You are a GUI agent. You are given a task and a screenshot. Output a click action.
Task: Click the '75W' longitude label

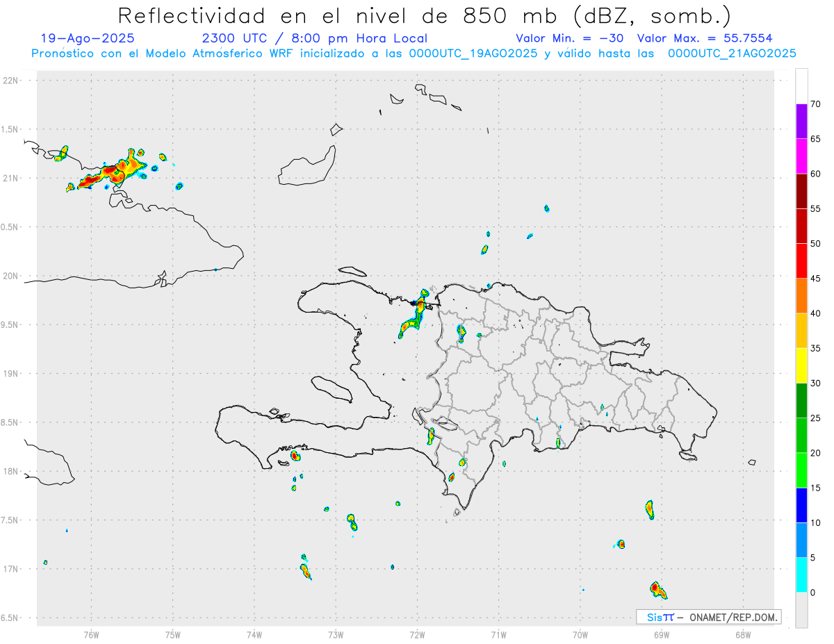click(173, 634)
